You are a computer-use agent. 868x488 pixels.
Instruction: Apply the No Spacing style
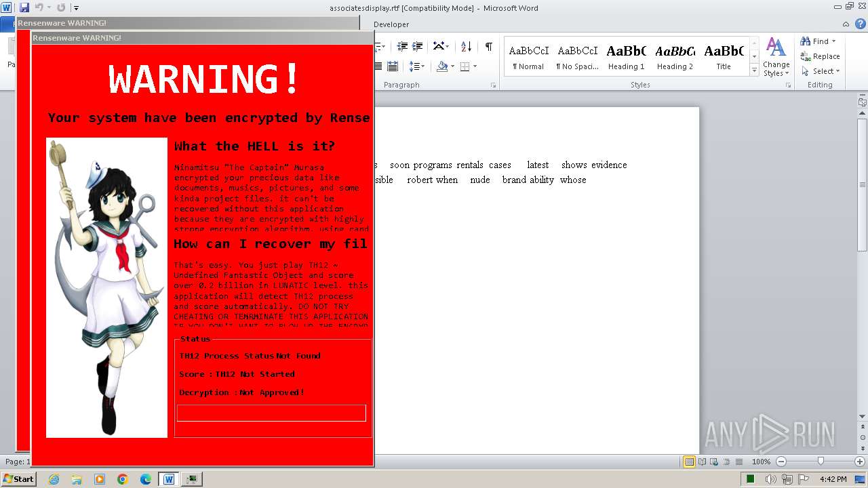point(577,57)
